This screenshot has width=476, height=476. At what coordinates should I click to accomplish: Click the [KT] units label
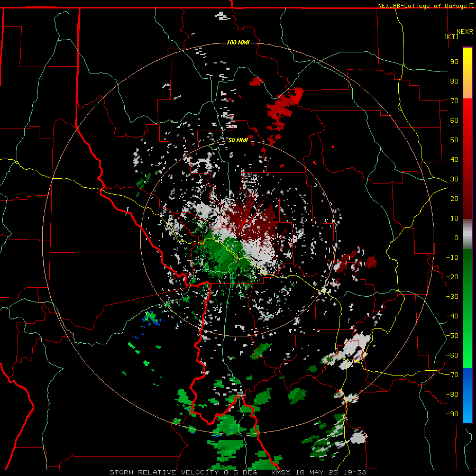452,36
